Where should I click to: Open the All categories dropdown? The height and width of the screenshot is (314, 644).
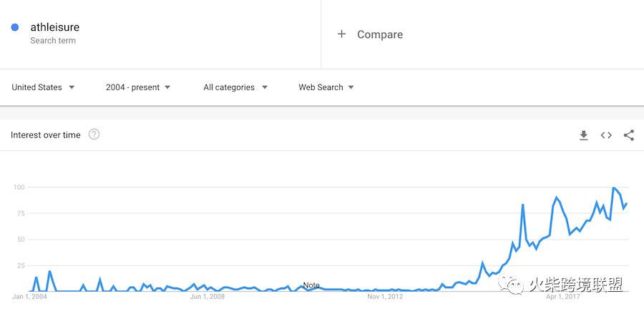235,87
